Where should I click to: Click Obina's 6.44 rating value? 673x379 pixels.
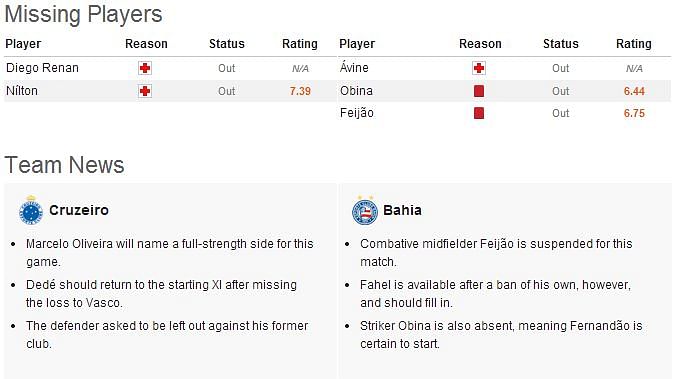coord(634,91)
